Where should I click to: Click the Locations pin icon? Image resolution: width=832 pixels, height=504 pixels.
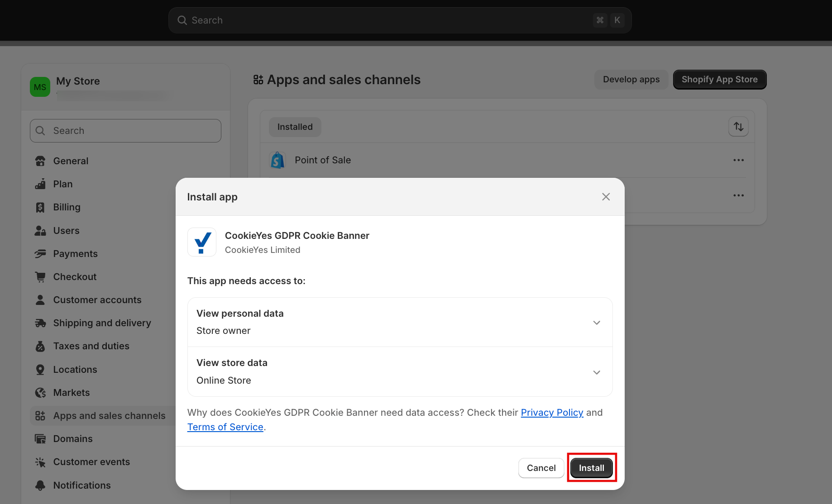click(x=40, y=369)
